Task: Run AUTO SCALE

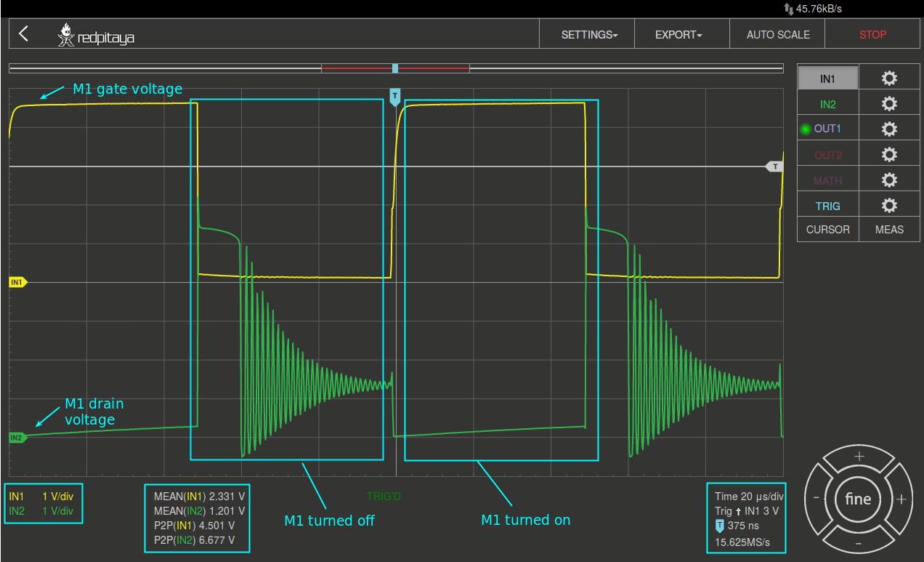Action: (778, 34)
